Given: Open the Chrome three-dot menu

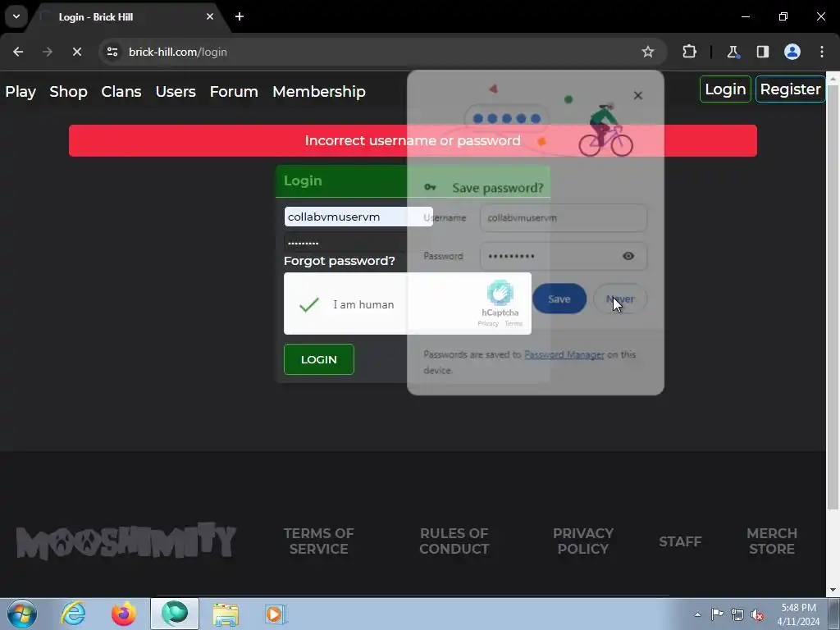Looking at the screenshot, I should coord(822,52).
